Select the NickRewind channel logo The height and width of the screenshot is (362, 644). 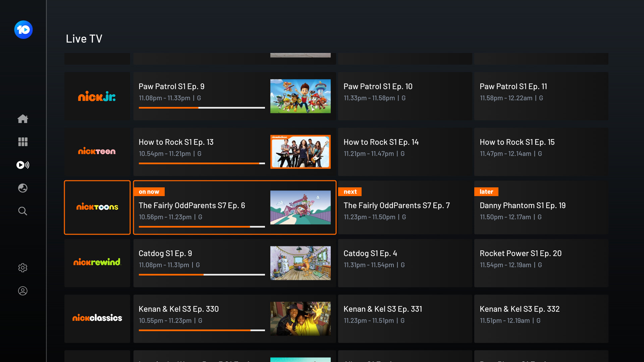click(x=97, y=262)
